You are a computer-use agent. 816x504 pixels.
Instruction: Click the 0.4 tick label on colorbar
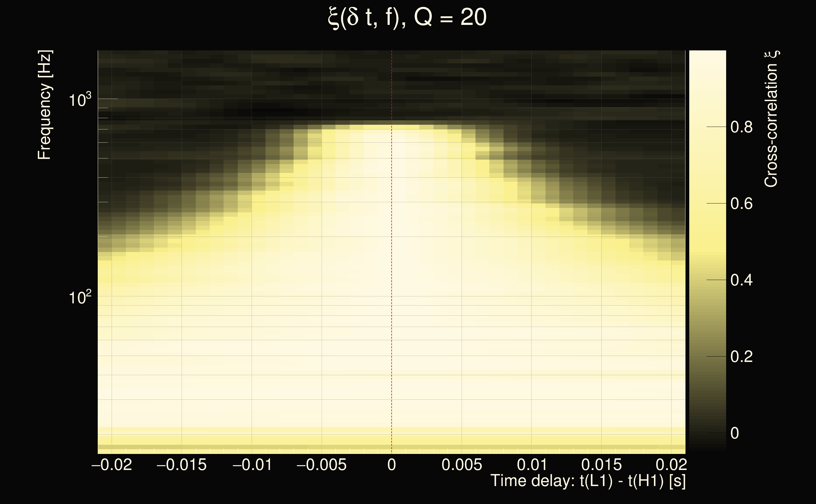tap(741, 280)
